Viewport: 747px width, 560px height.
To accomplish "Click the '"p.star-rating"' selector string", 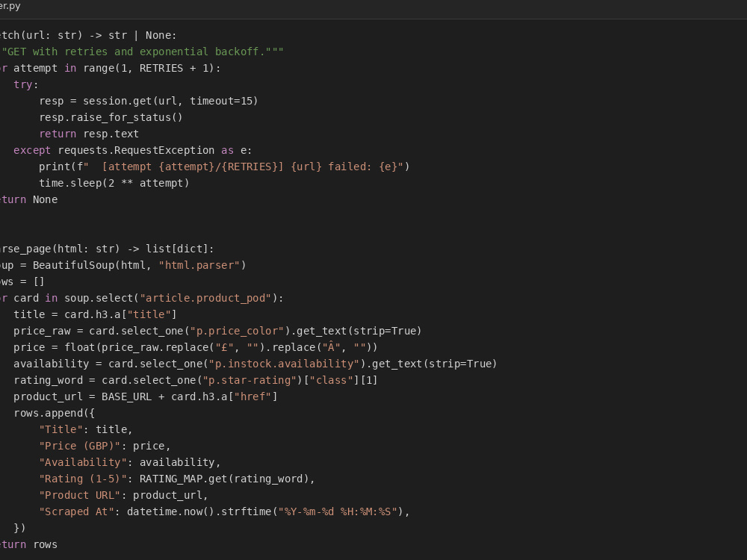I will point(249,380).
